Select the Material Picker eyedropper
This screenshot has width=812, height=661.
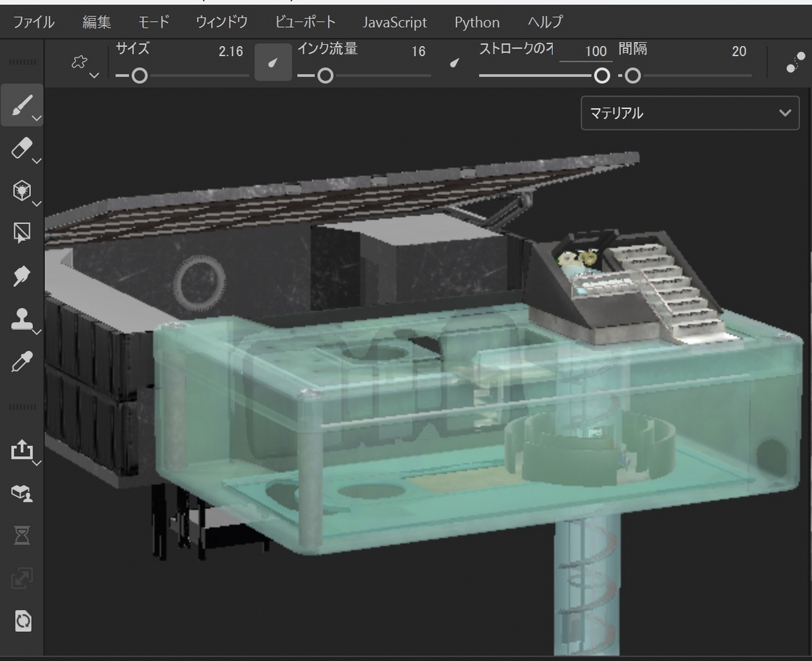tap(22, 362)
